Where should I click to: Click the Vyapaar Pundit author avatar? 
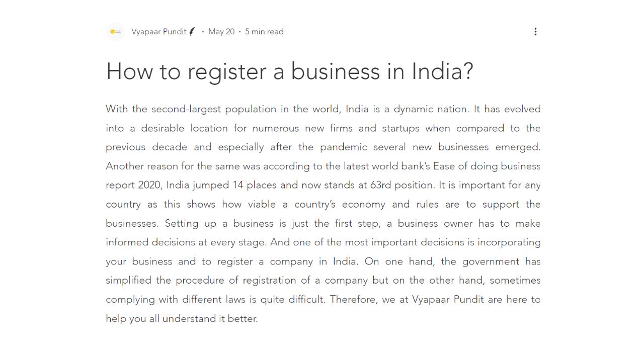coord(115,32)
